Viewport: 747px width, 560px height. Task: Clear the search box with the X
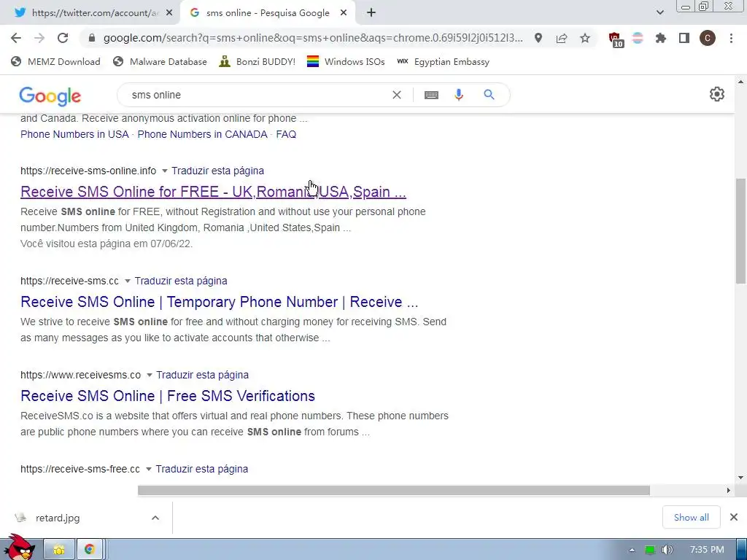(x=396, y=95)
